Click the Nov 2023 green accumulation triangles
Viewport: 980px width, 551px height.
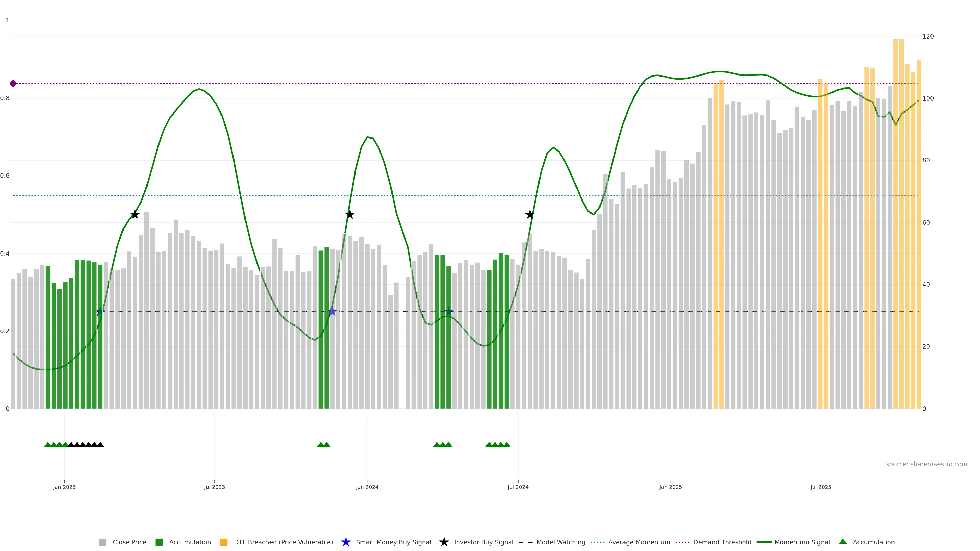pos(324,445)
